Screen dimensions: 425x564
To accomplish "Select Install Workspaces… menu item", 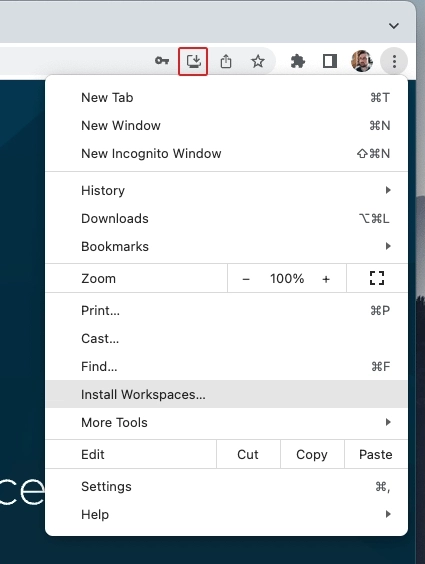I will point(227,394).
